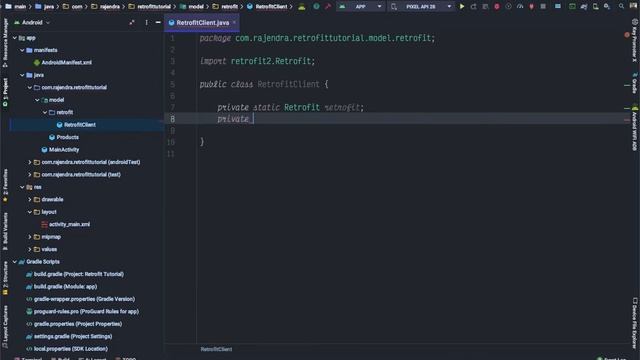Run the app with green play button
Image resolution: width=640 pixels, height=360 pixels.
462,7
